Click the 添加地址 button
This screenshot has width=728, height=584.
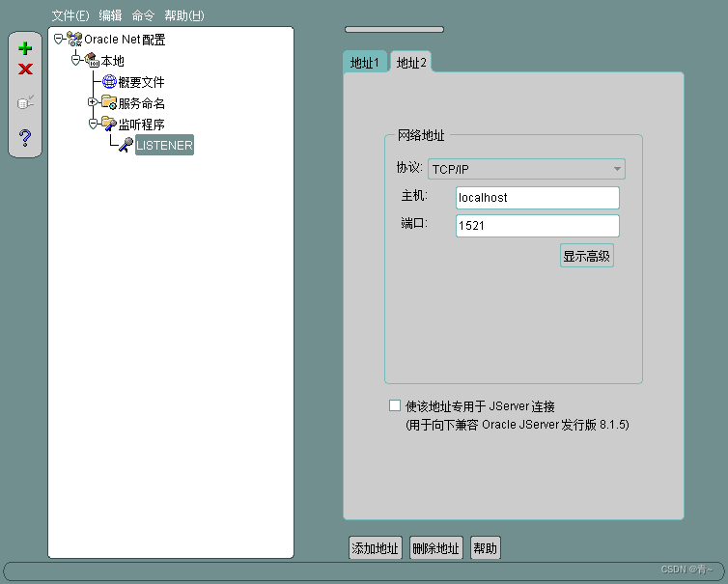point(376,548)
